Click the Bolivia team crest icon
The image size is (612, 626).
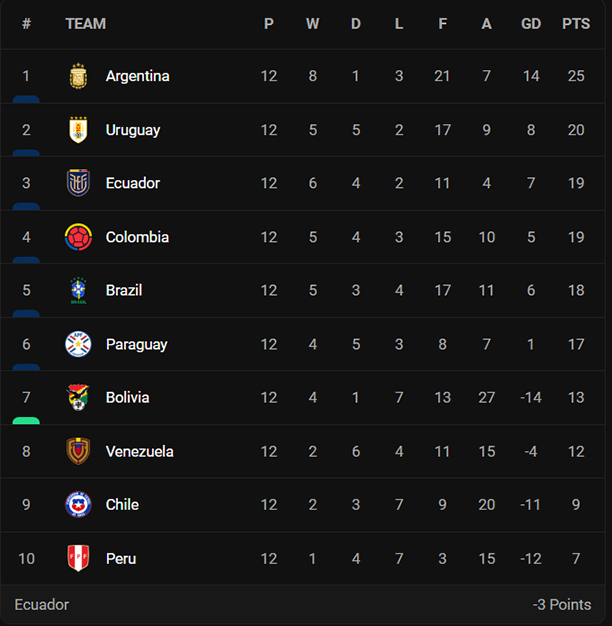pos(78,397)
